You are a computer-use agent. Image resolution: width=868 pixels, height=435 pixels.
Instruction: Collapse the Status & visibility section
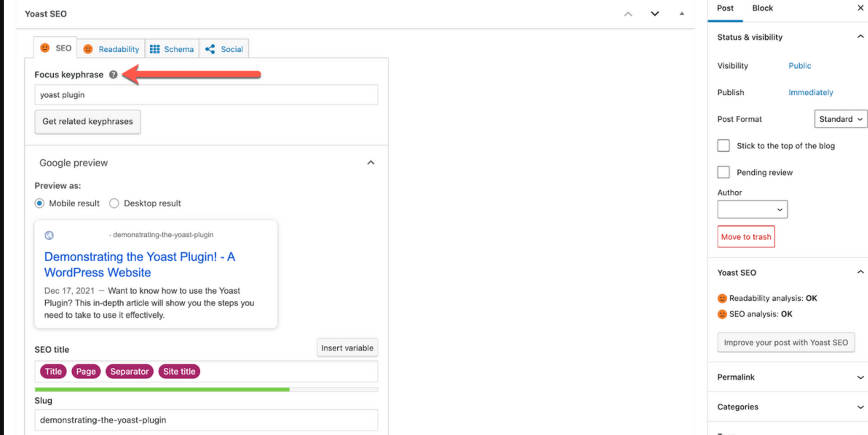tap(860, 36)
